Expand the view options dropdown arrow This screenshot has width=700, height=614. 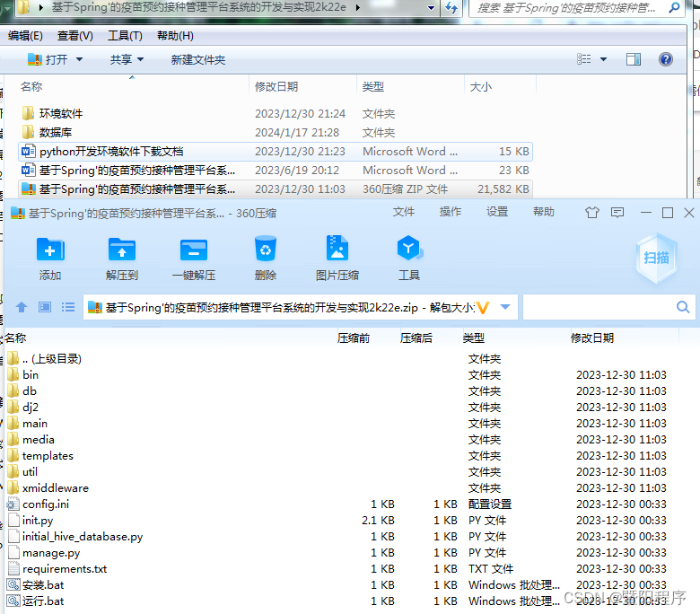(x=604, y=59)
